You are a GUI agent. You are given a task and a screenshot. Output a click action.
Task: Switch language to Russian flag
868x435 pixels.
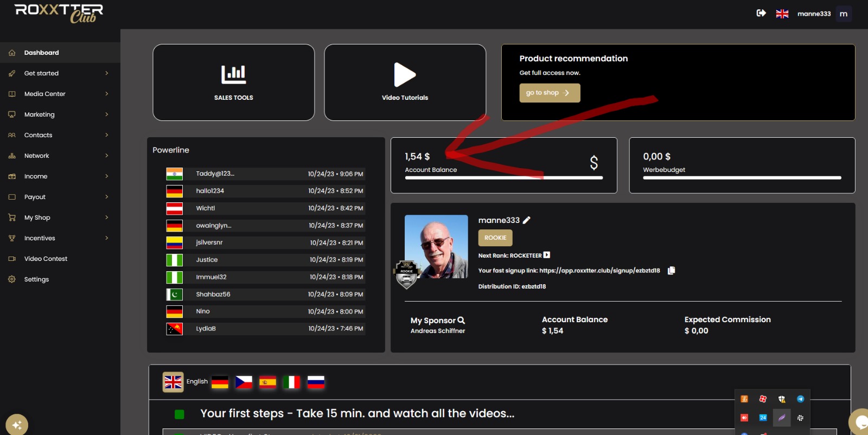(x=316, y=382)
